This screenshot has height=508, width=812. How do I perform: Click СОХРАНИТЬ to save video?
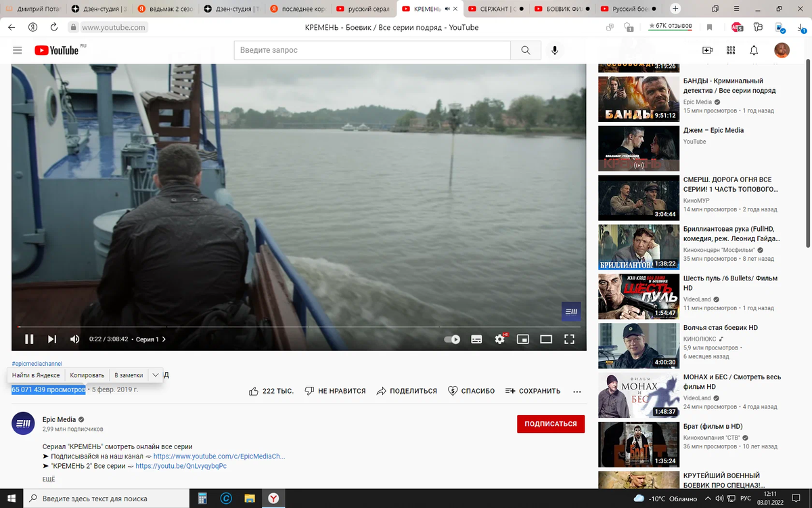click(533, 391)
